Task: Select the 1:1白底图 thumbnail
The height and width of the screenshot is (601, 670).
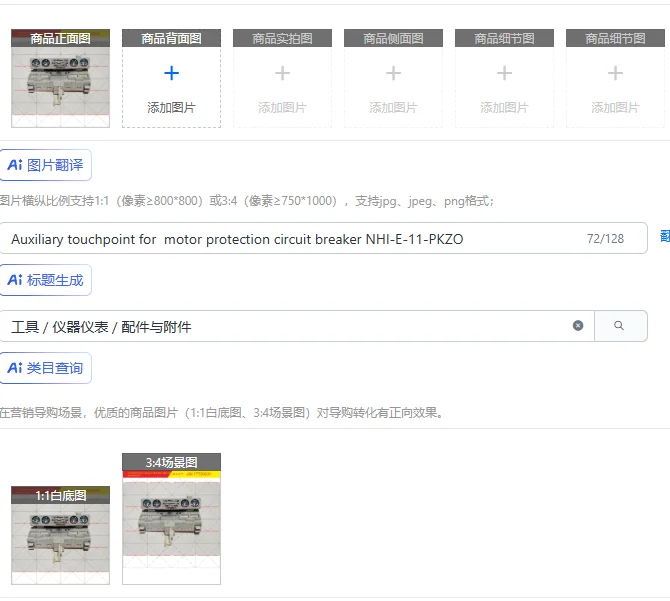Action: click(x=60, y=535)
